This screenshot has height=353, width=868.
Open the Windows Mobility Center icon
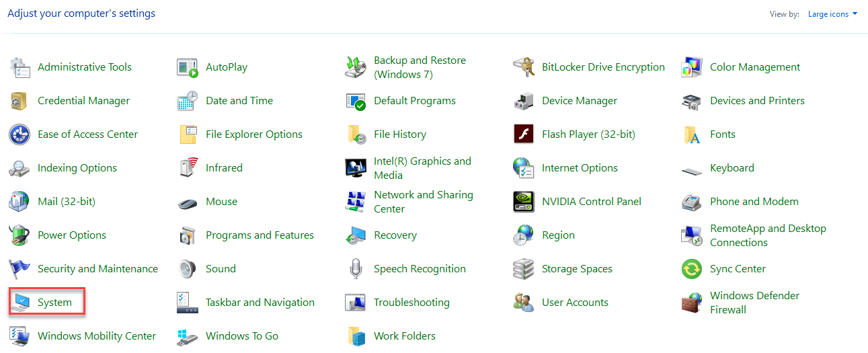tap(19, 336)
